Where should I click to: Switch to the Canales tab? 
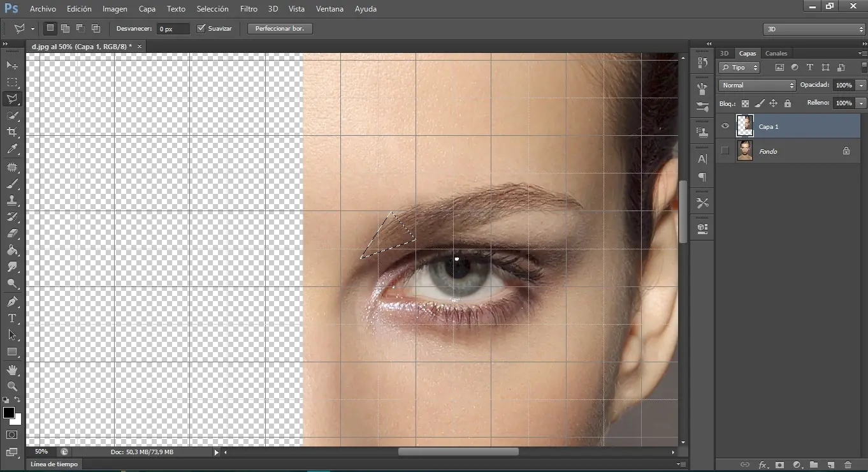[776, 54]
